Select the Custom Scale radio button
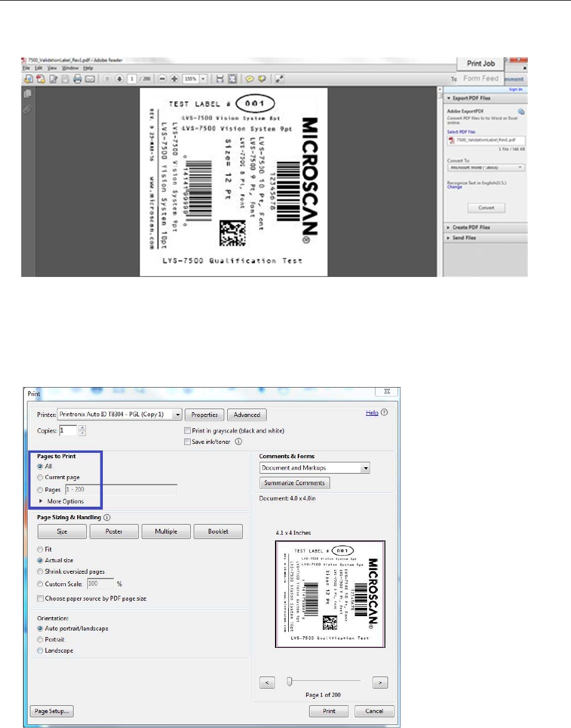The image size is (571, 728). point(40,584)
